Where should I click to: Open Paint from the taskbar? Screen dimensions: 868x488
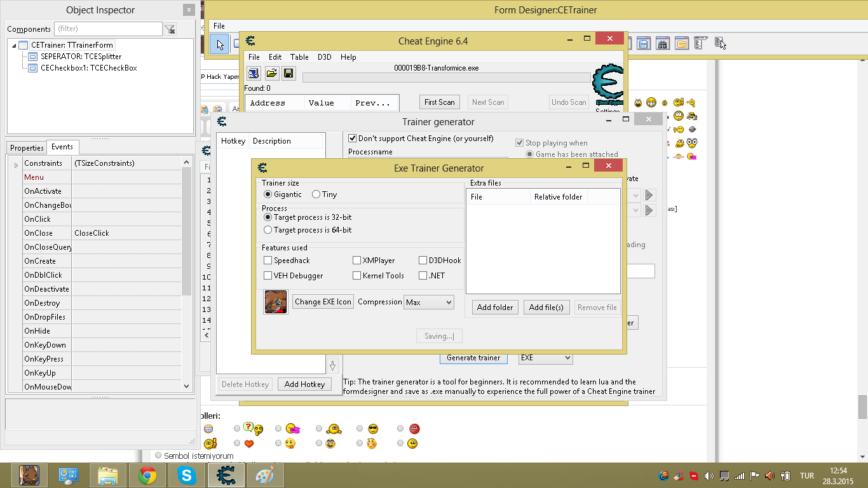click(x=266, y=475)
